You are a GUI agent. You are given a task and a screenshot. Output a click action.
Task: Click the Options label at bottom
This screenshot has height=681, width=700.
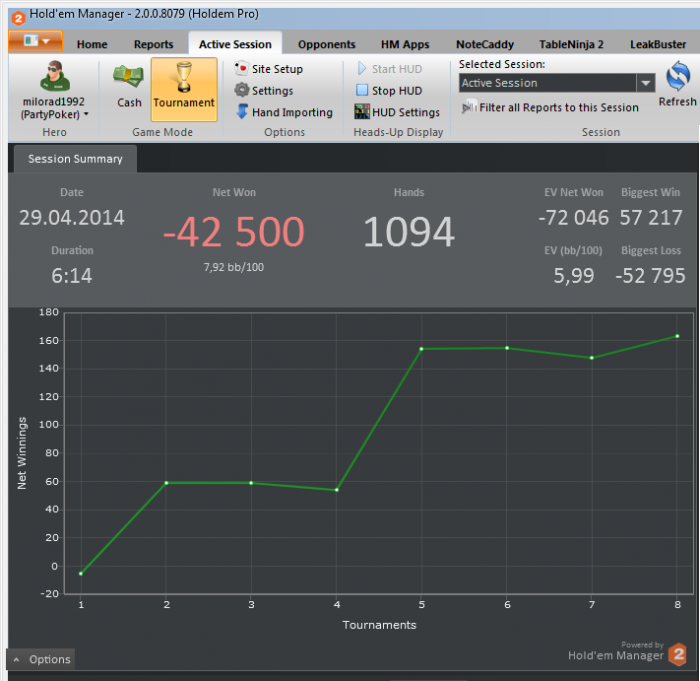50,660
